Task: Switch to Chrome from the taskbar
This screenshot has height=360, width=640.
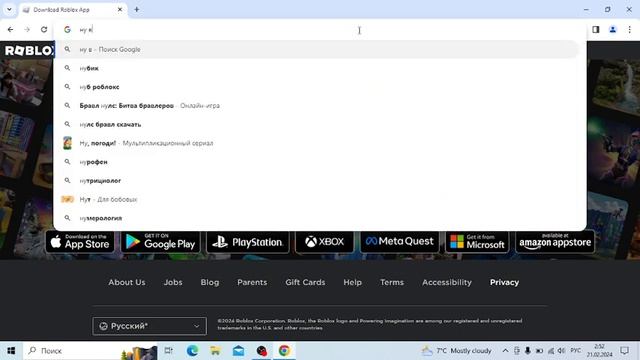Action: coord(284,351)
